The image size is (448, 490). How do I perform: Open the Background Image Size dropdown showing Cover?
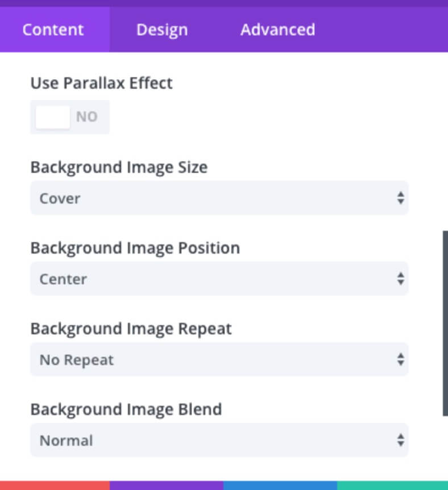point(219,198)
